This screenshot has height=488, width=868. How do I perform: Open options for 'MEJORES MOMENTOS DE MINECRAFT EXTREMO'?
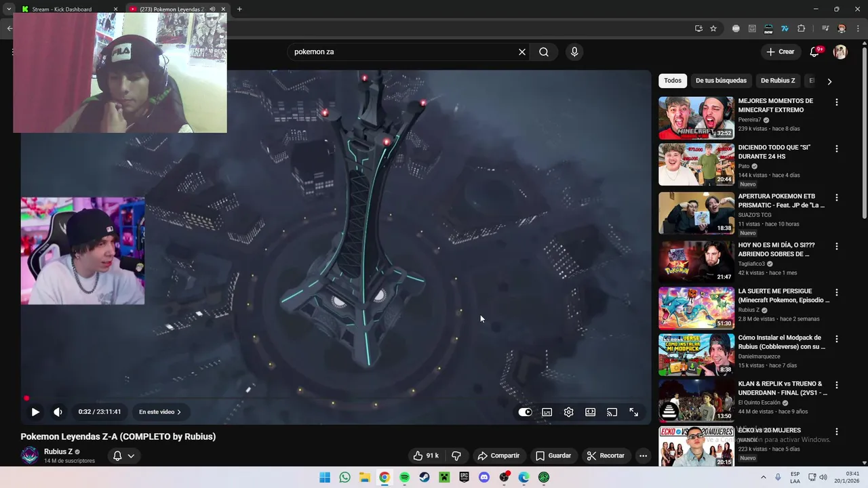click(837, 102)
